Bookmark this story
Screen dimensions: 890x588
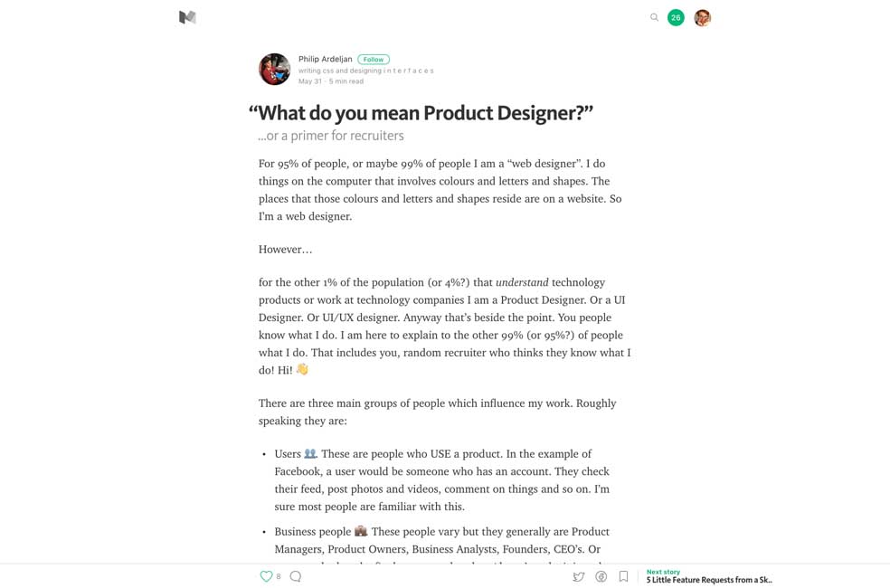623,576
